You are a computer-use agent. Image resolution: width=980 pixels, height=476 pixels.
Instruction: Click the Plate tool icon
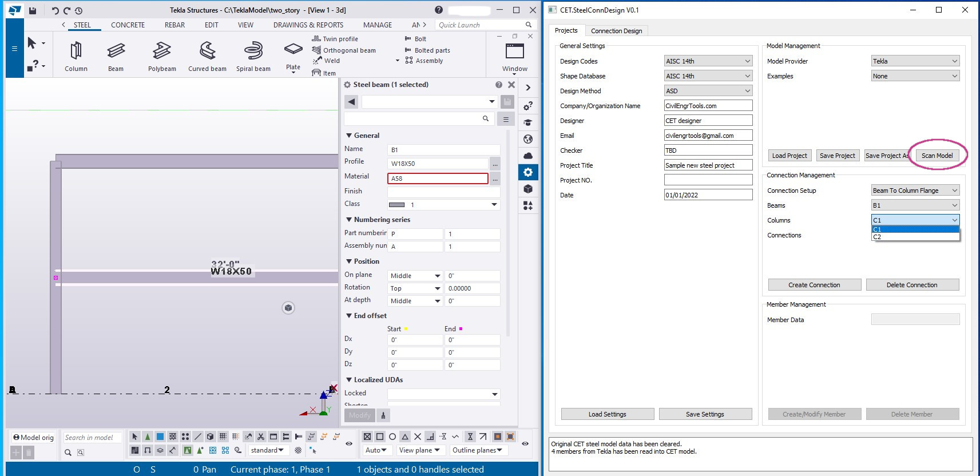(293, 50)
